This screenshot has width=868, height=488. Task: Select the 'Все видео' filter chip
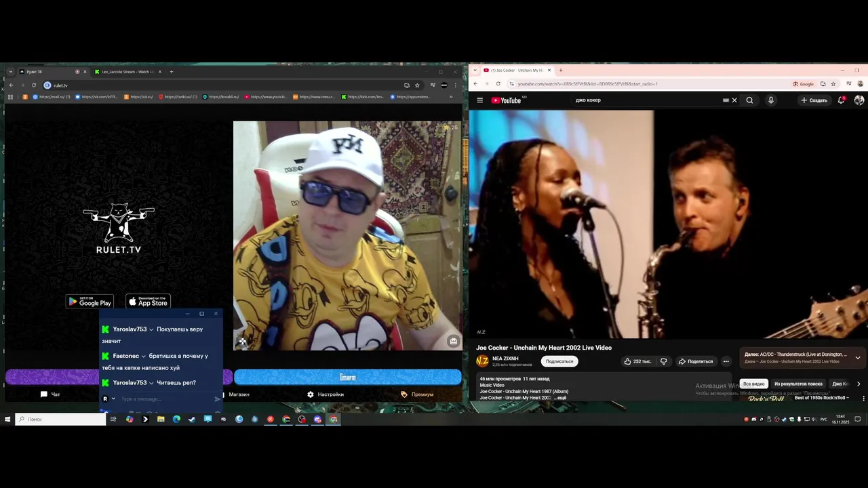753,384
